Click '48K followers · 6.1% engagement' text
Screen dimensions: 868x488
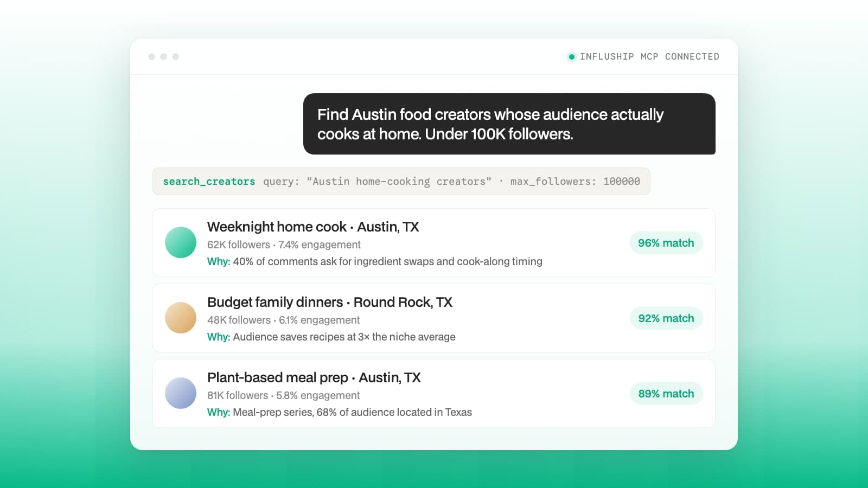[283, 320]
